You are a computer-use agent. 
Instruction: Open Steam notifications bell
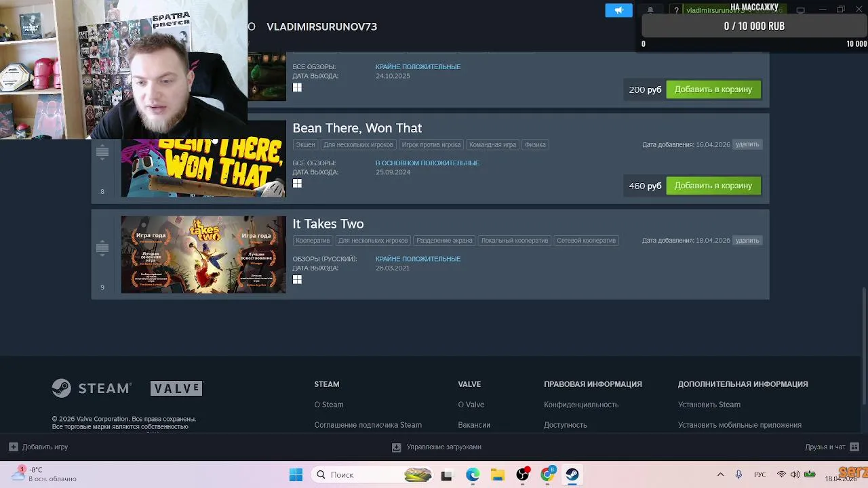[x=650, y=10]
